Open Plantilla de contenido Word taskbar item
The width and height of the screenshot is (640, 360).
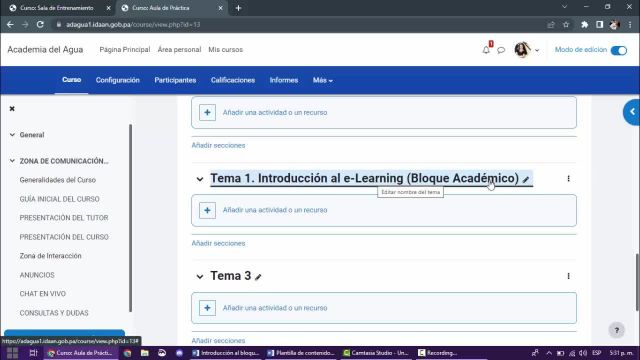[x=300, y=353]
